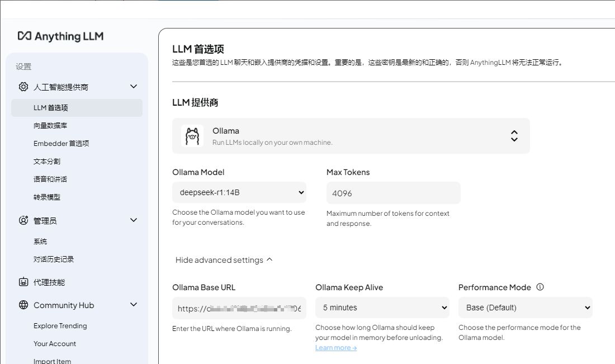Image resolution: width=615 pixels, height=364 pixels.
Task: Click the Performance Mode info icon
Action: [540, 287]
